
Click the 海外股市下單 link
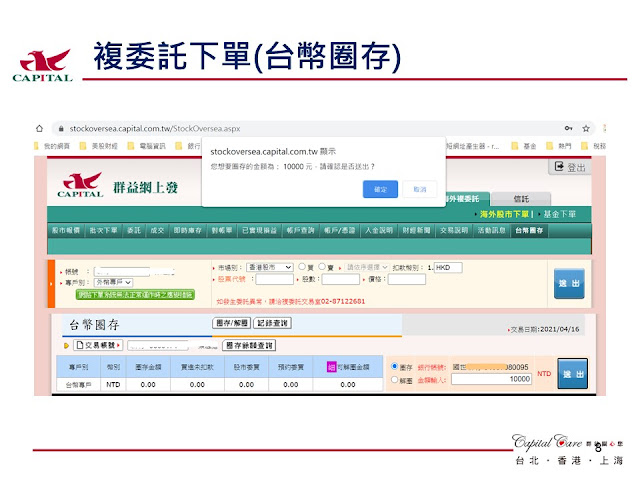click(x=504, y=214)
